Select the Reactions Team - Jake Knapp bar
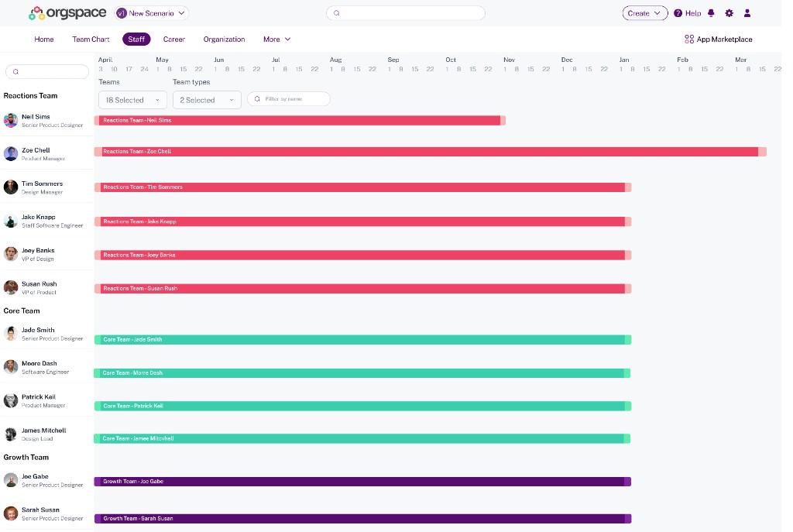 point(363,221)
